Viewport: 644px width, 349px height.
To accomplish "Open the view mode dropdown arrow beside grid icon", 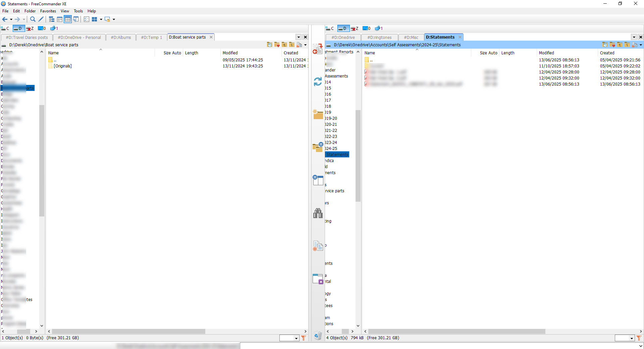I will coord(101,19).
